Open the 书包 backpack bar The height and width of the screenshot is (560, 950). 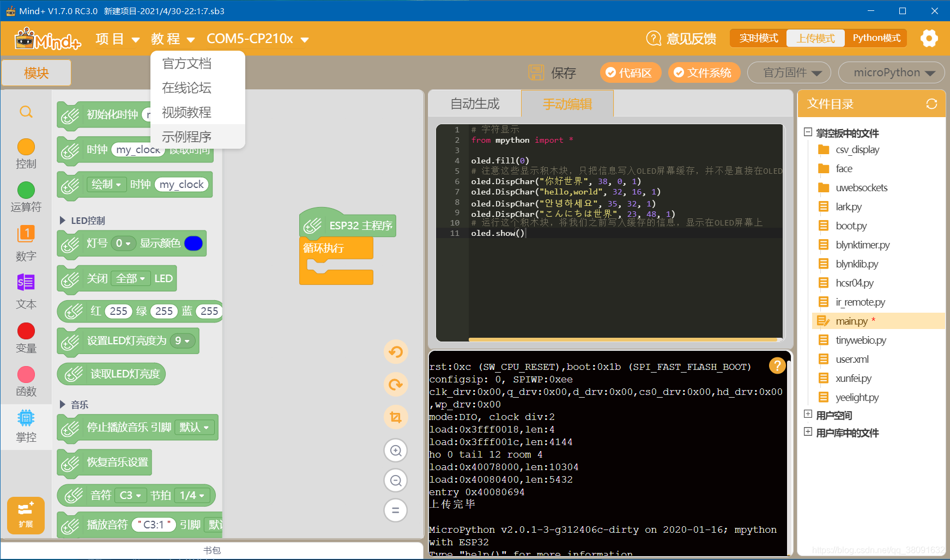(212, 550)
